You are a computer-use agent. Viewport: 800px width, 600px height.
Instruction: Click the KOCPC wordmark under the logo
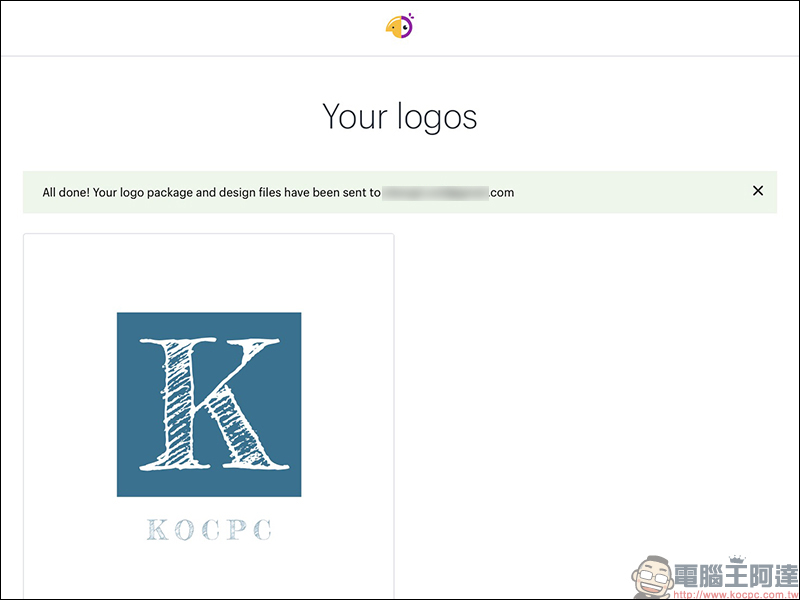click(209, 530)
